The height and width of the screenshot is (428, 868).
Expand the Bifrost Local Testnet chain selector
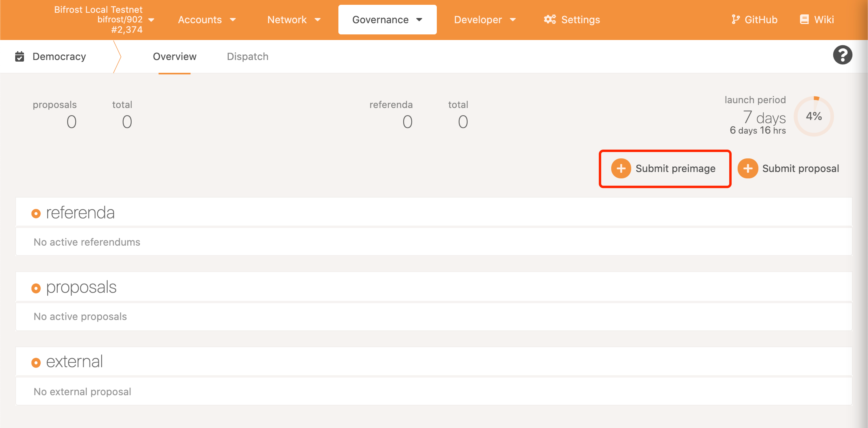104,20
